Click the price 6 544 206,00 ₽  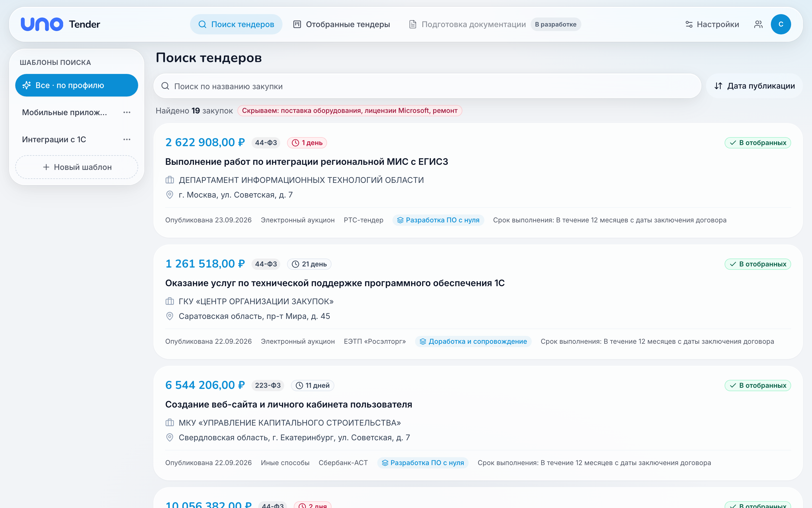pos(205,385)
